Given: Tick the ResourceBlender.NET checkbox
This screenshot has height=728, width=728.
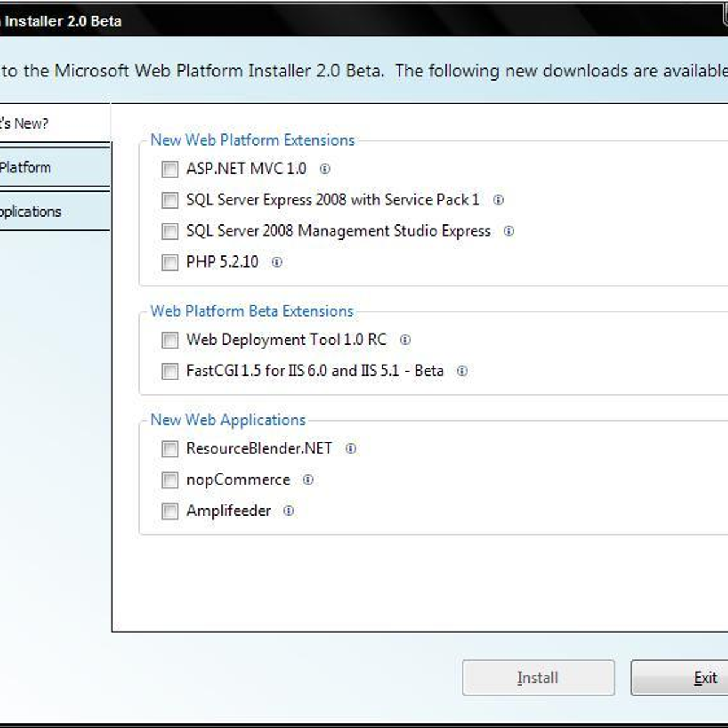Looking at the screenshot, I should click(170, 449).
